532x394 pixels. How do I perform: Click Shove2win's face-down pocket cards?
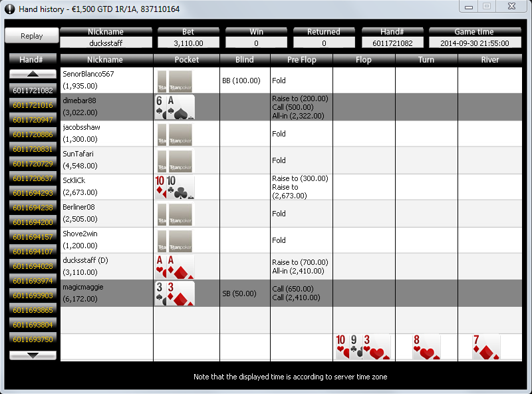[175, 240]
